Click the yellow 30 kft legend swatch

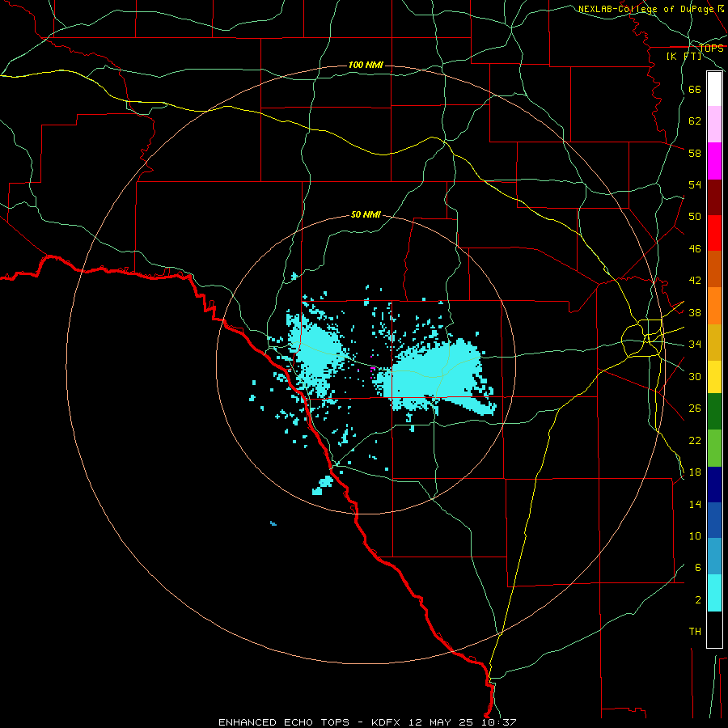click(714, 377)
